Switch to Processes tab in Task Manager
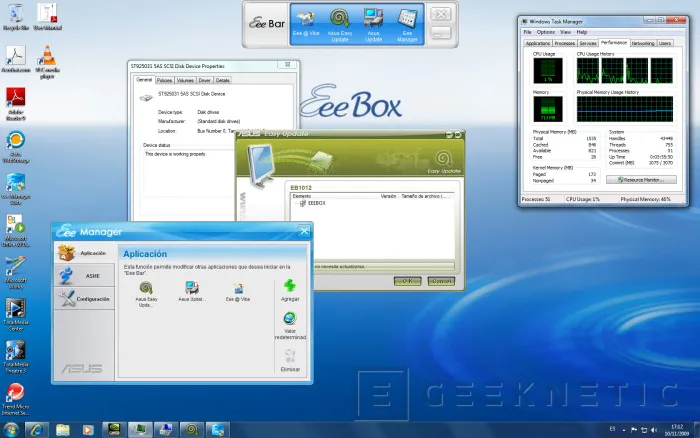Screen dimensions: 700x438 click(564, 43)
